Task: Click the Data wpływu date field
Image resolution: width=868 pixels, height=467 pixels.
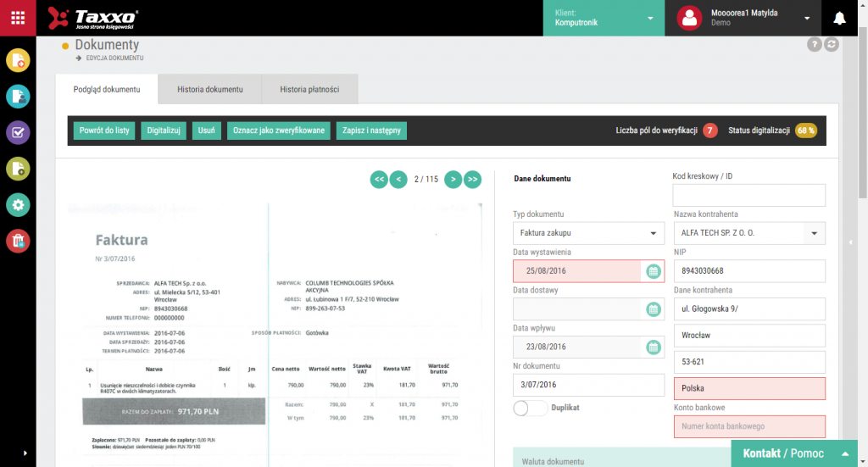Action: tap(576, 347)
